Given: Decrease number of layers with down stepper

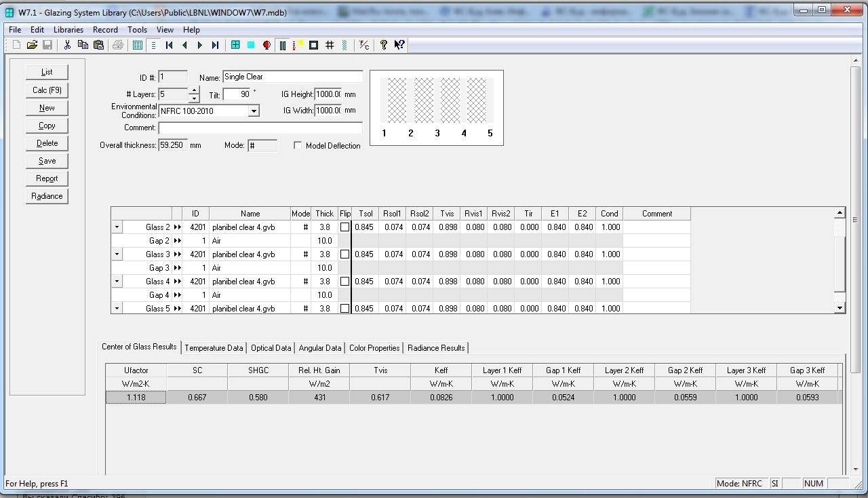Looking at the screenshot, I should pyautogui.click(x=194, y=98).
